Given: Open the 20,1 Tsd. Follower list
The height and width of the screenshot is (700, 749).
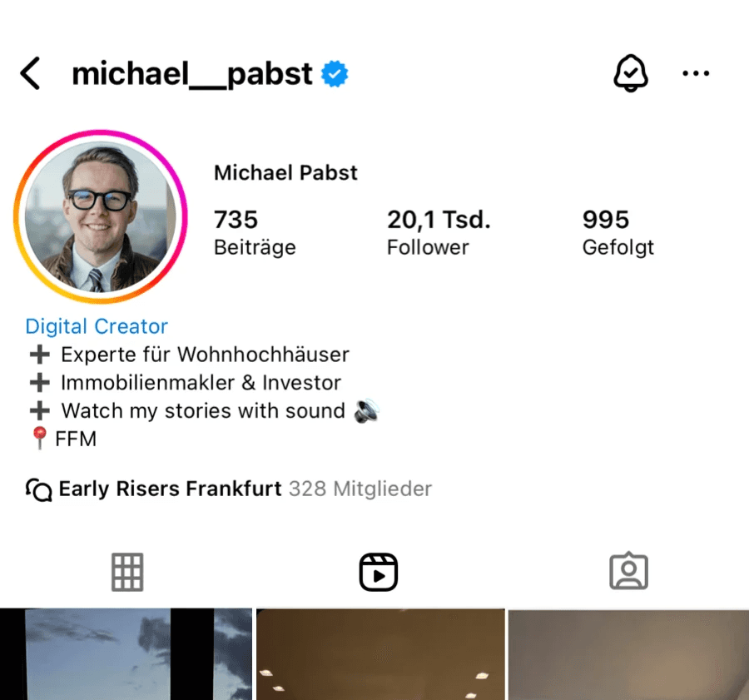Looking at the screenshot, I should (439, 233).
